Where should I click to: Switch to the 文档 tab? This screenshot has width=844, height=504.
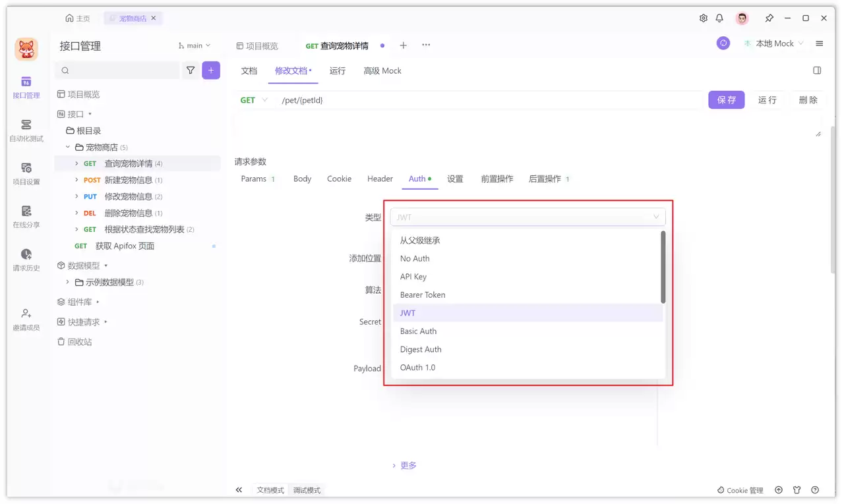click(249, 70)
